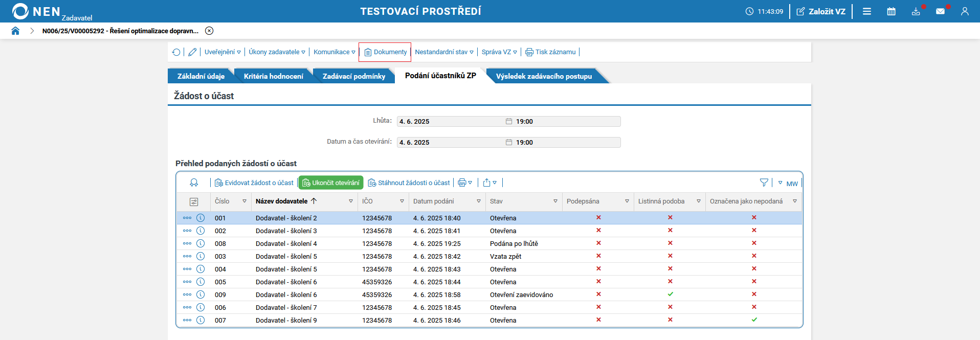Open the messages envelope icon
This screenshot has width=980, height=340.
940,11
